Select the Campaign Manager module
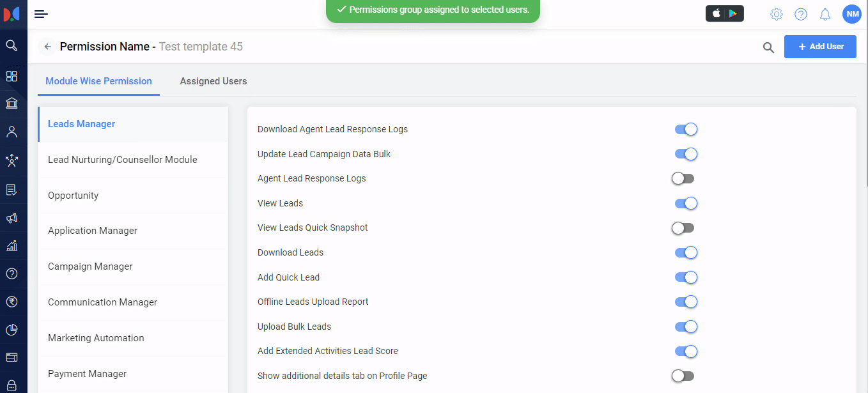The height and width of the screenshot is (393, 868). 89,266
